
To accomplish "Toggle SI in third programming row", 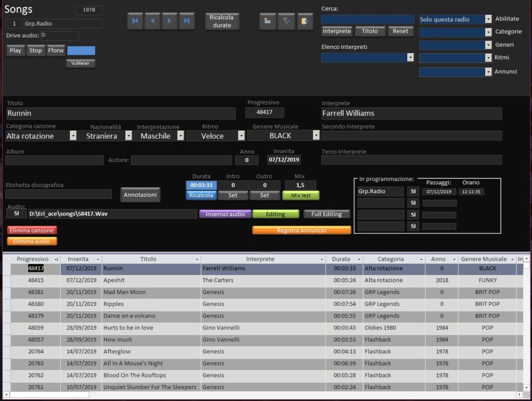I will point(413,215).
